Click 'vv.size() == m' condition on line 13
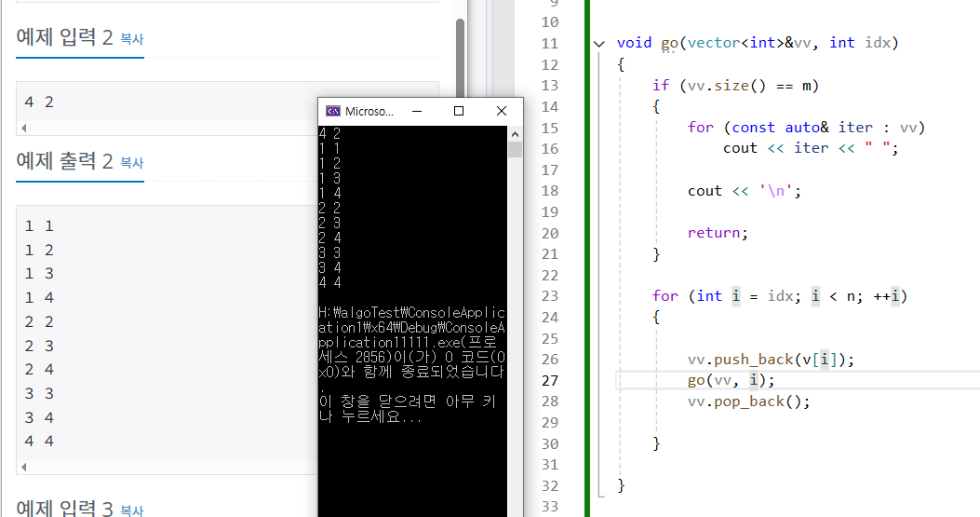 pyautogui.click(x=749, y=85)
